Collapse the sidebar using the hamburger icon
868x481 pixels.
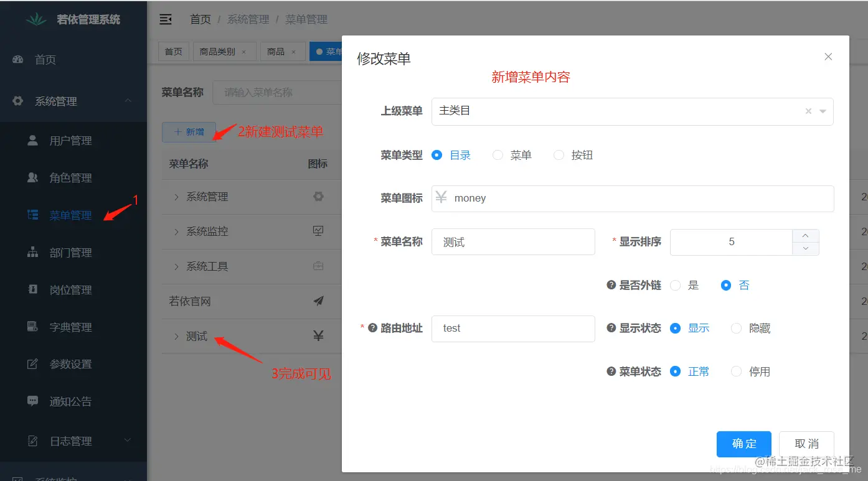165,19
